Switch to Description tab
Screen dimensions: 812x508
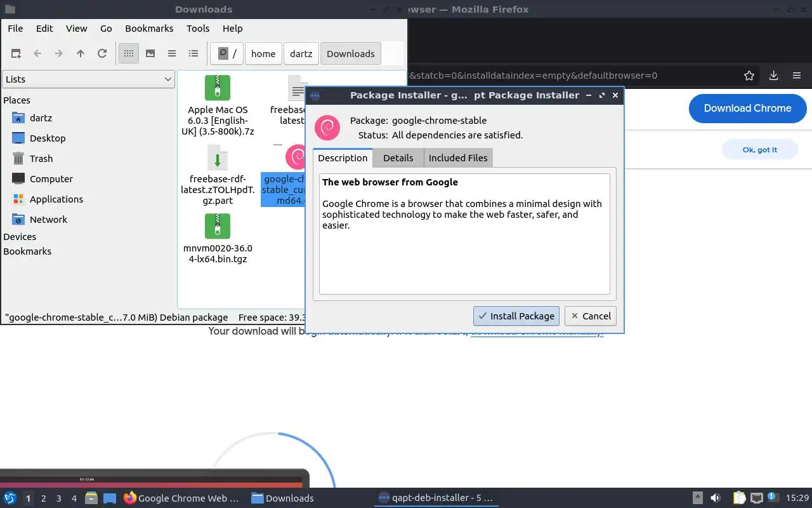click(x=343, y=158)
